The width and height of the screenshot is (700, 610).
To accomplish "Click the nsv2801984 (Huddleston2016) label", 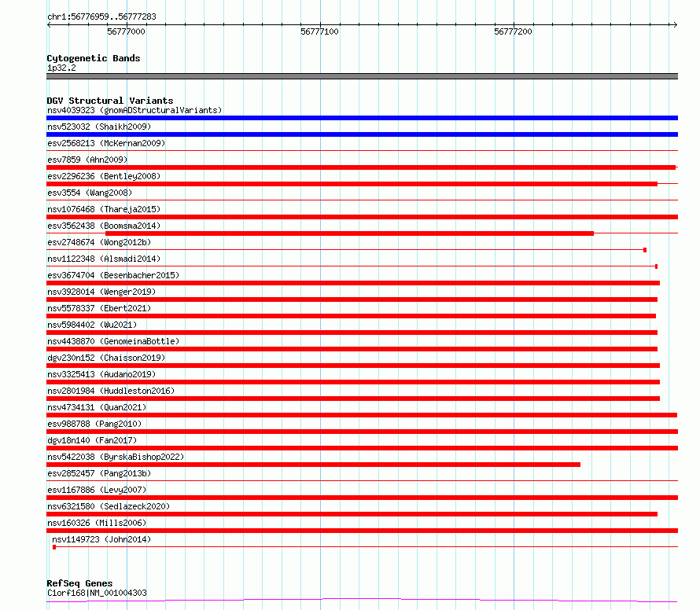I will pos(111,391).
